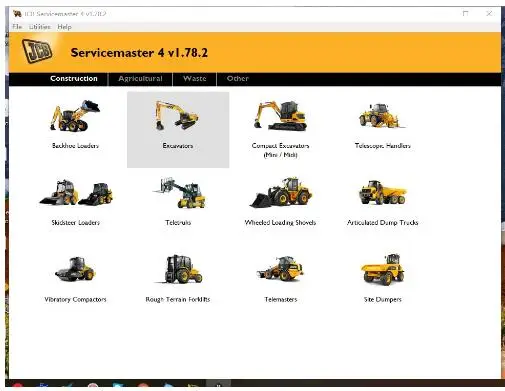Click the Servicemaster title bar app icon
Image resolution: width=505 pixels, height=391 pixels.
(17, 14)
